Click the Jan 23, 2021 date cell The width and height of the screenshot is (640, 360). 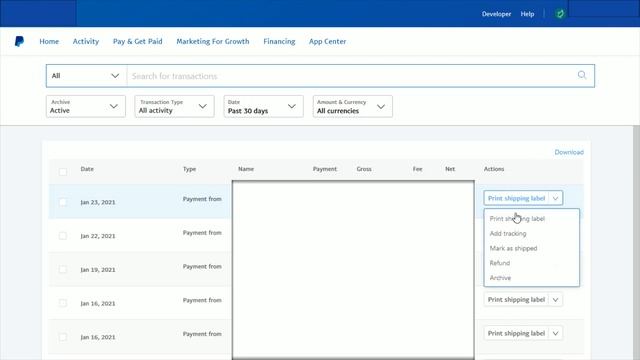coord(98,202)
